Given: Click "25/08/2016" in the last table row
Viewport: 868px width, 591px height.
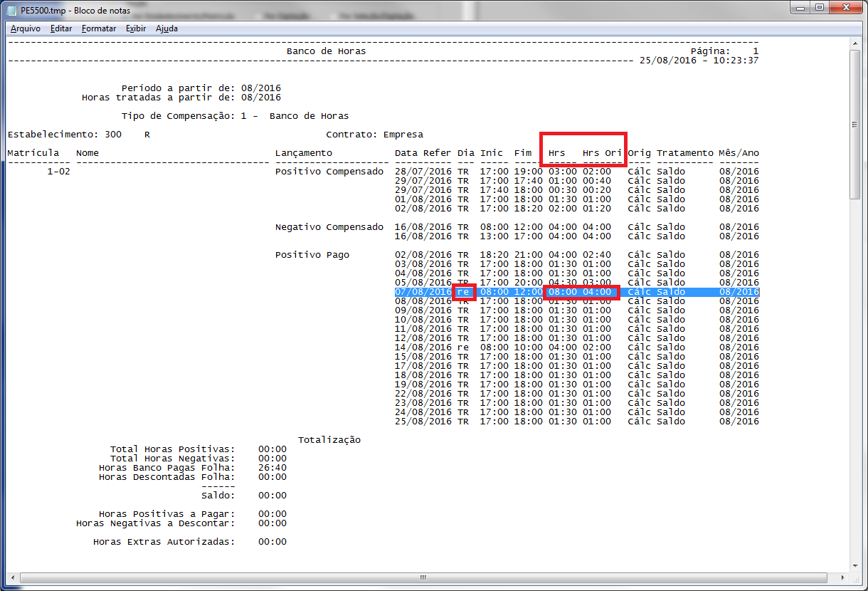Looking at the screenshot, I should coord(423,422).
